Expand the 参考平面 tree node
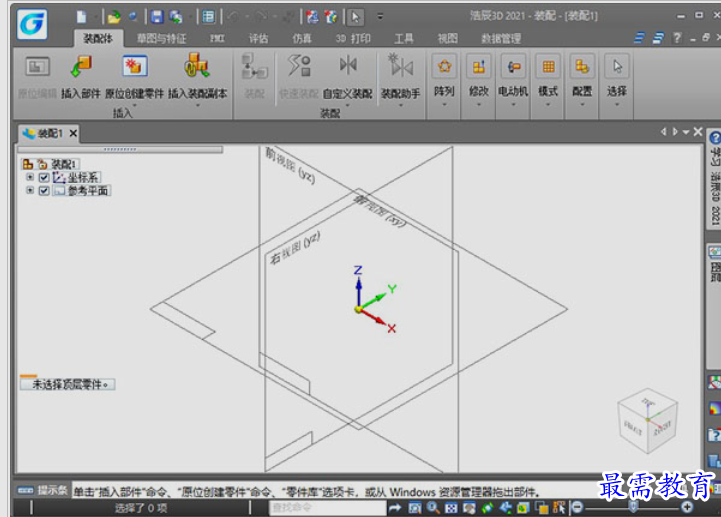The width and height of the screenshot is (721, 517). click(x=30, y=190)
